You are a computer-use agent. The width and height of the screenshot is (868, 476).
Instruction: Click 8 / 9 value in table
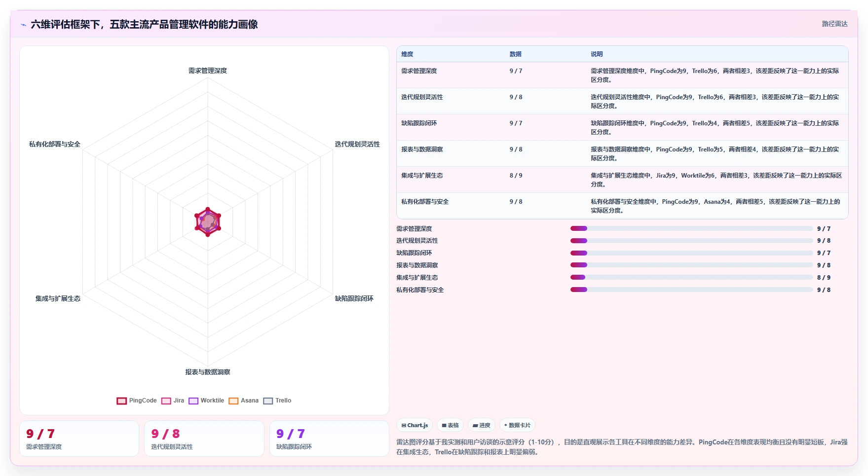pyautogui.click(x=516, y=176)
